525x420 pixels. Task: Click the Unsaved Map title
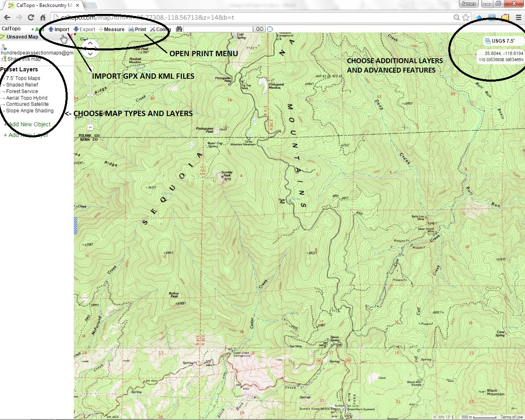point(22,37)
